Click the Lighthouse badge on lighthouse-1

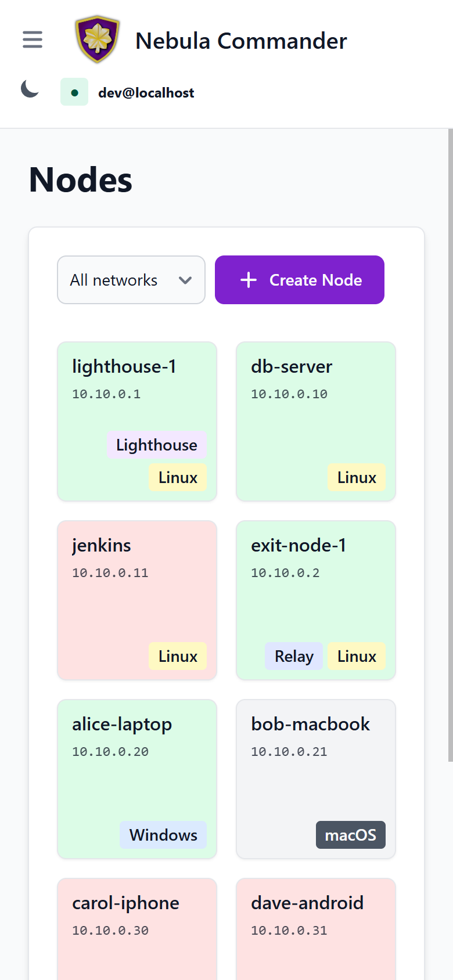tap(157, 445)
